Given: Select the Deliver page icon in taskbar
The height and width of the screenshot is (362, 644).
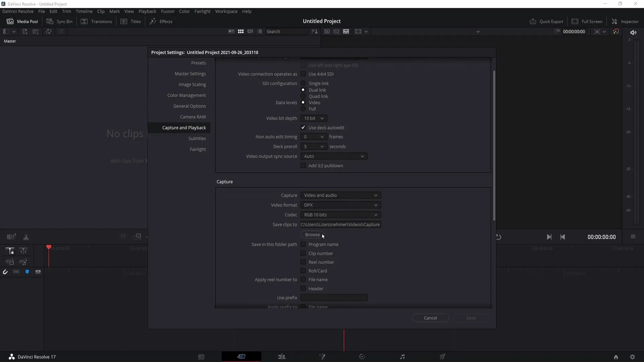Looking at the screenshot, I should pyautogui.click(x=443, y=357).
